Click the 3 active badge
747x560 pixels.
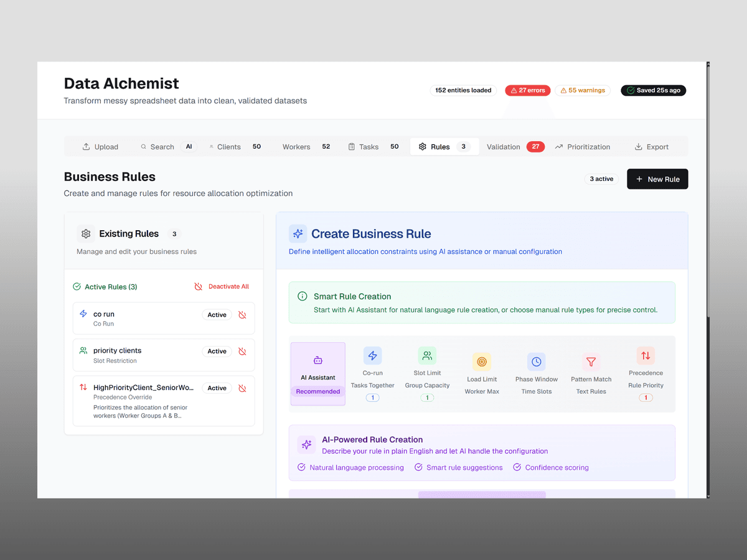click(602, 179)
